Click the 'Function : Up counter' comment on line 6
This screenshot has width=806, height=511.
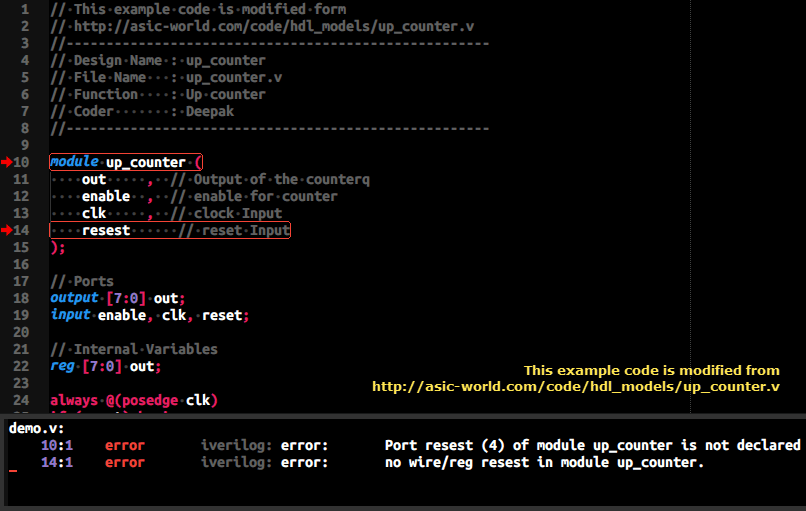click(158, 94)
